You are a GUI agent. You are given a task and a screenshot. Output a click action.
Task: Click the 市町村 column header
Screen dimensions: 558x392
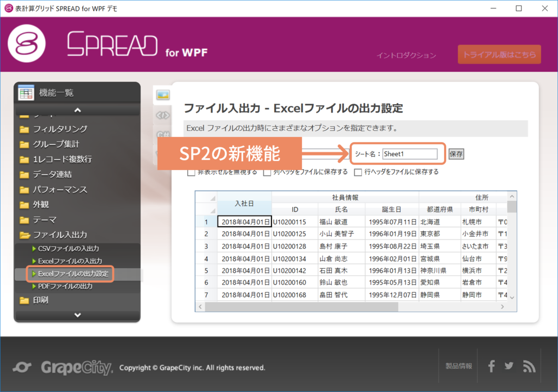point(478,210)
